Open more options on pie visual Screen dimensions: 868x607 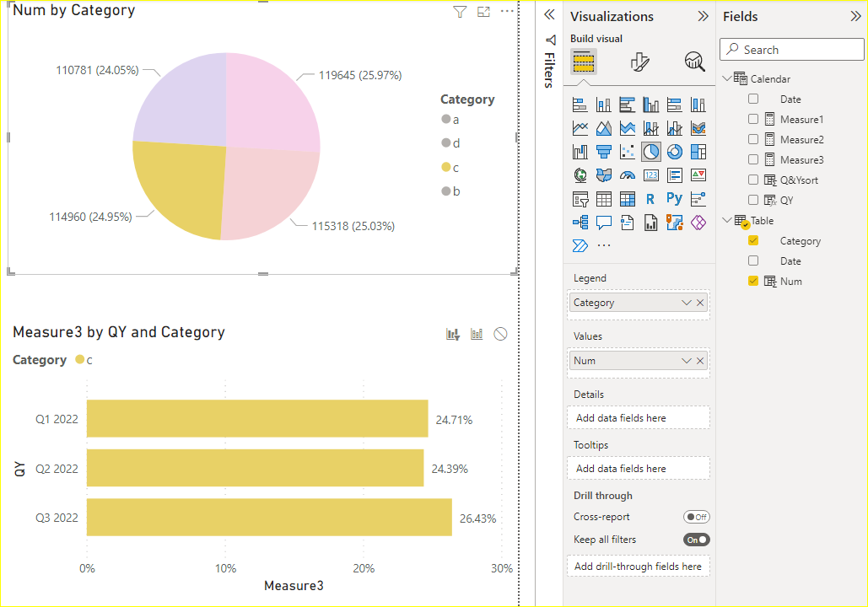point(507,12)
